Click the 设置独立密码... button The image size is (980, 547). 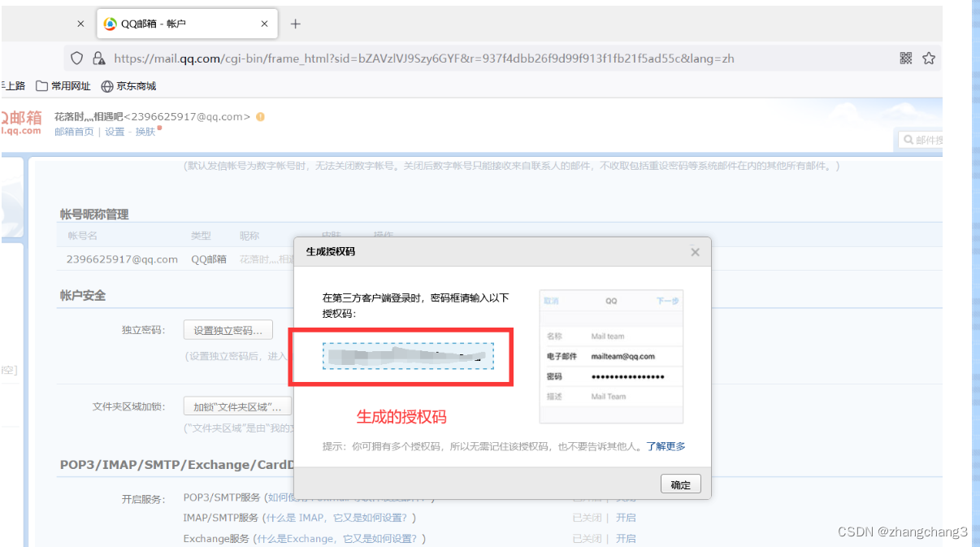click(228, 331)
